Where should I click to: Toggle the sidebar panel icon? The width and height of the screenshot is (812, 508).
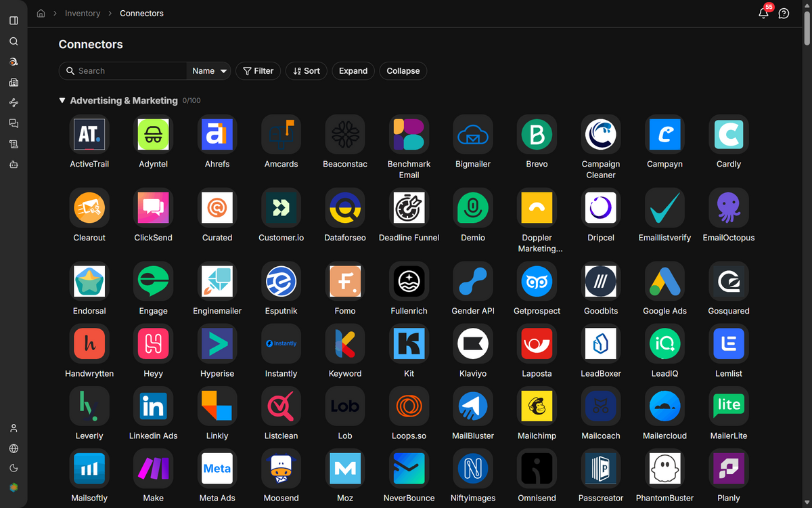[x=14, y=20]
